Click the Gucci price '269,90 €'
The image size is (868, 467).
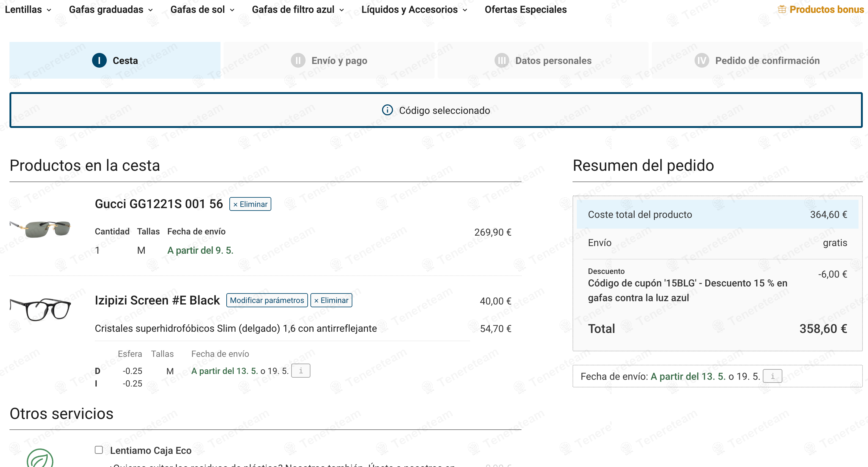coord(493,232)
